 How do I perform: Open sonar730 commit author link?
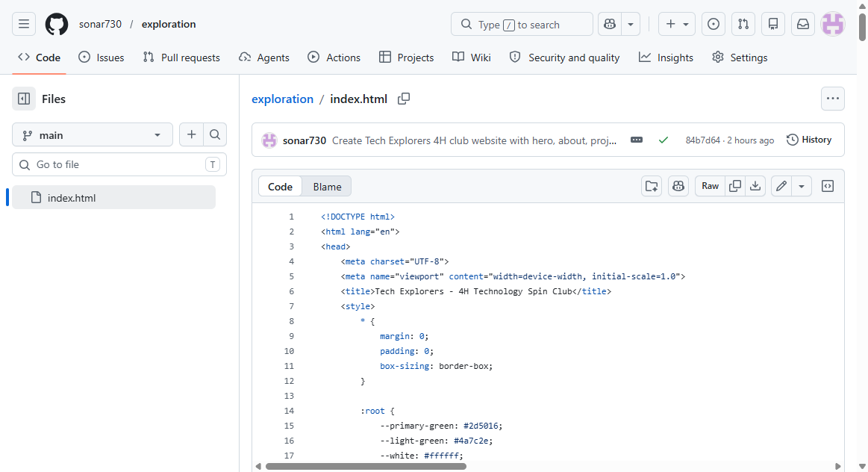click(x=305, y=140)
